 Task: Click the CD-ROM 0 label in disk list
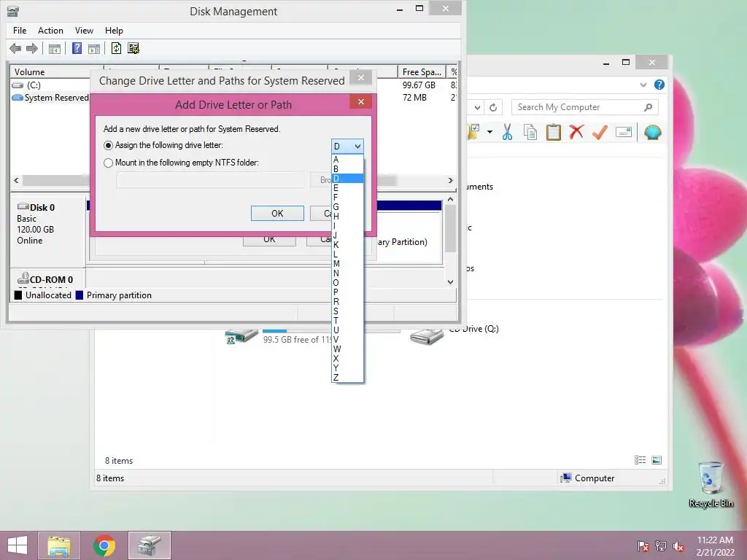click(x=51, y=279)
